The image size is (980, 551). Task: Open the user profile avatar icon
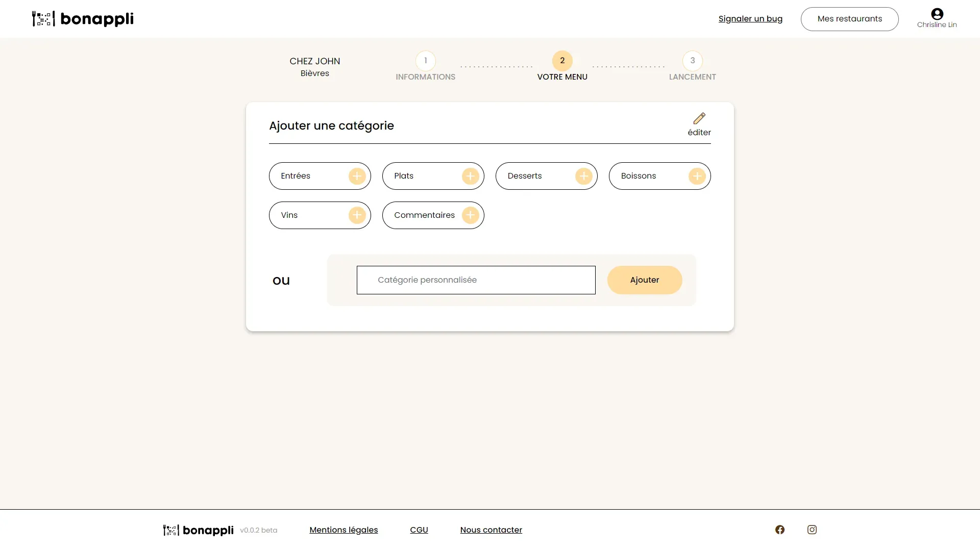pos(937,14)
